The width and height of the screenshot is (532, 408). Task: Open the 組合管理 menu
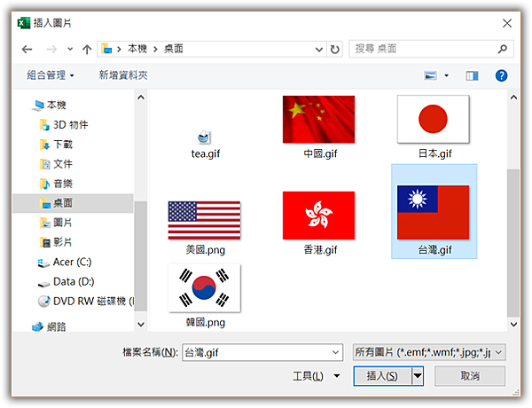[x=51, y=75]
